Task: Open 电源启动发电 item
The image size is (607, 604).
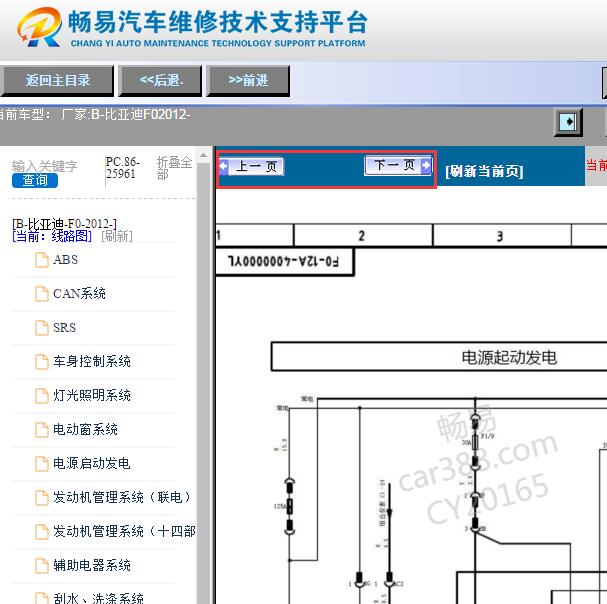Action: point(91,463)
